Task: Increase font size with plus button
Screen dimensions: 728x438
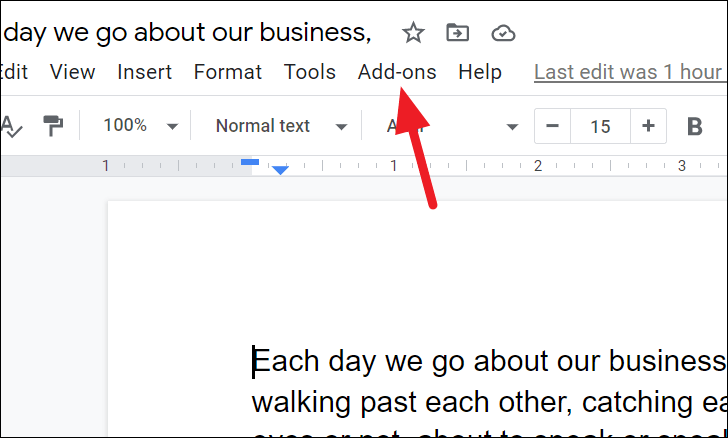Action: click(x=648, y=126)
